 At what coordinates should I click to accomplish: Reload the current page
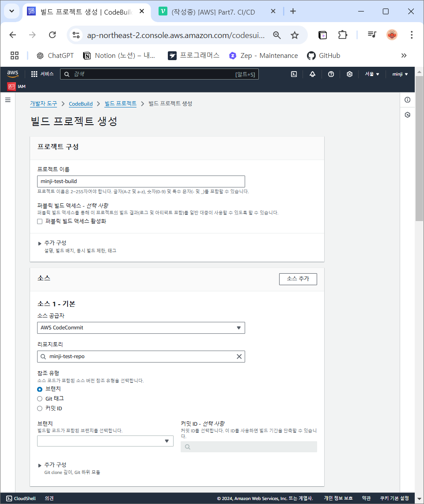tap(53, 35)
